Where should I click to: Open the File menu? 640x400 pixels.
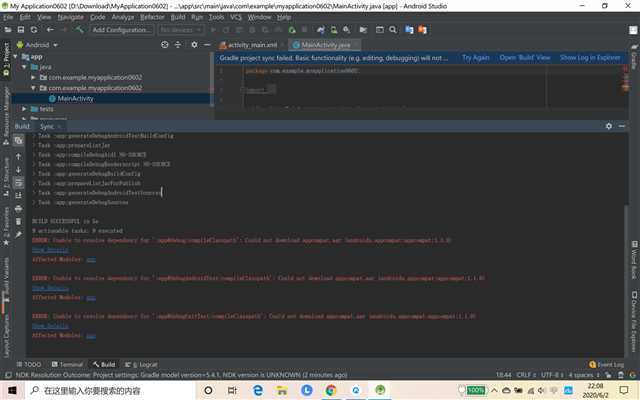pyautogui.click(x=8, y=17)
